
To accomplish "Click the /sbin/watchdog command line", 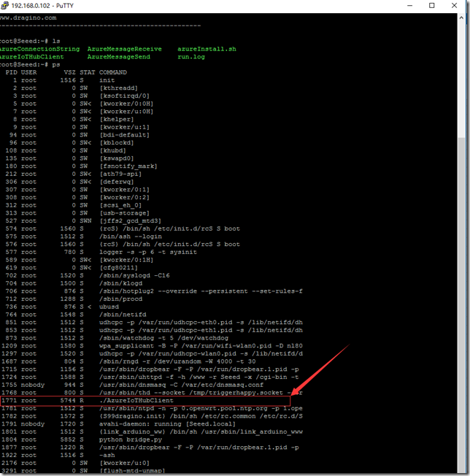I will [x=163, y=338].
